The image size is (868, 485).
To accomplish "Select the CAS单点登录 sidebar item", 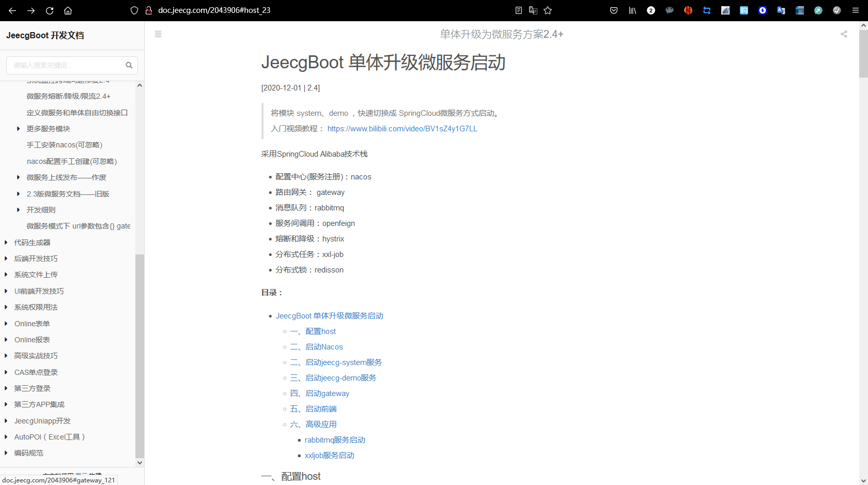I will pyautogui.click(x=36, y=372).
